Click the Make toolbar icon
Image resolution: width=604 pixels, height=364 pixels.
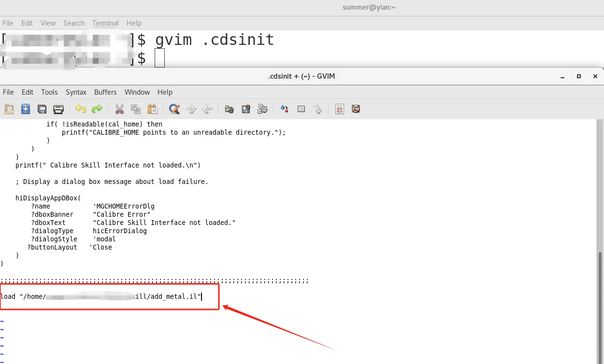[285, 109]
